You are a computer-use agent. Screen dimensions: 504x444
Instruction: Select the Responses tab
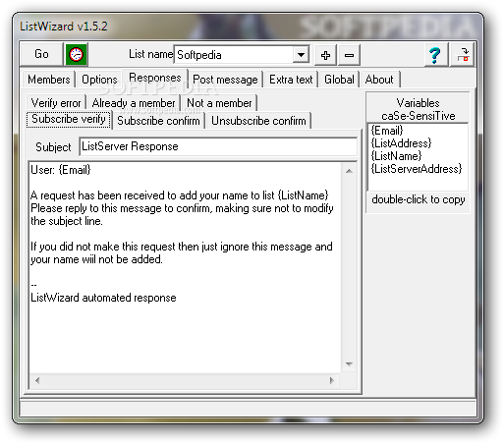[x=155, y=78]
